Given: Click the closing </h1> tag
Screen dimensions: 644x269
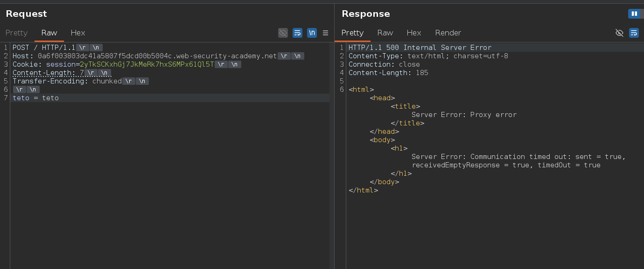Looking at the screenshot, I should coord(401,173).
